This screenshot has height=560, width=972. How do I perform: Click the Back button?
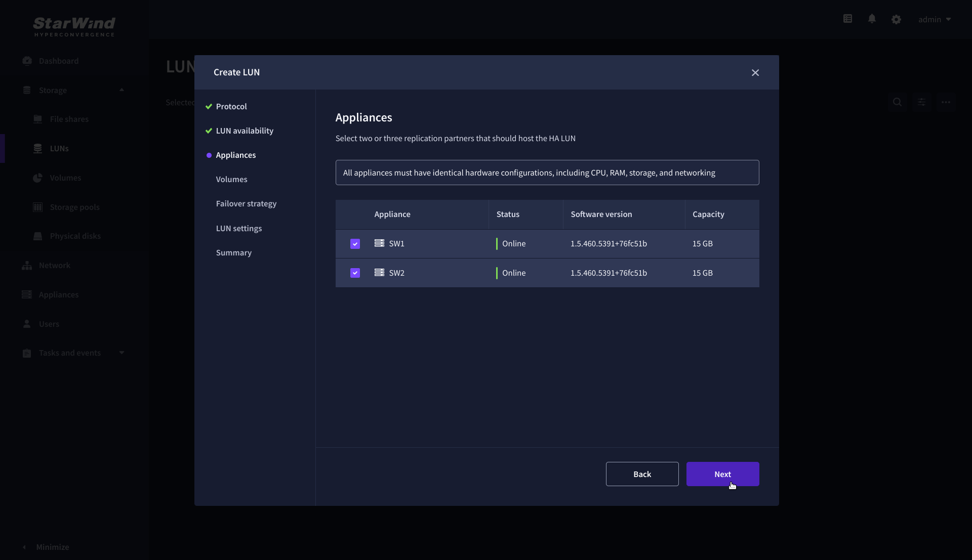pos(642,474)
